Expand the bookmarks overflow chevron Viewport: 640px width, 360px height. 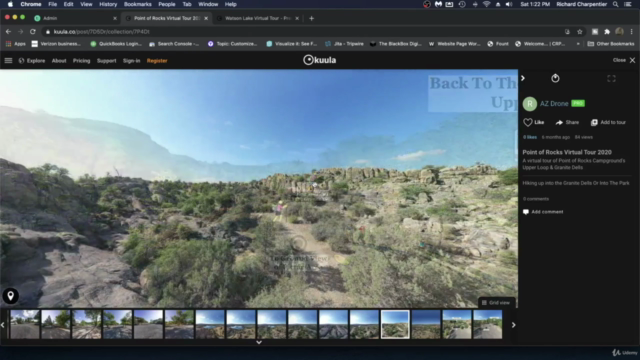(578, 44)
